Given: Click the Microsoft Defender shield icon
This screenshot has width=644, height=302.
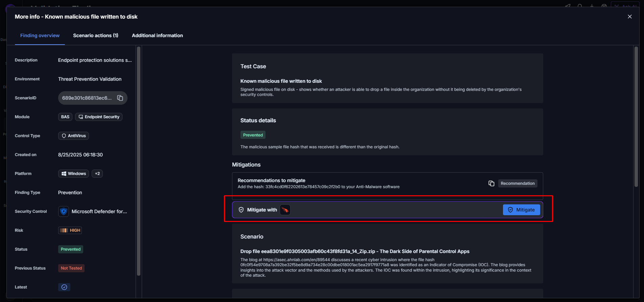Looking at the screenshot, I should click(64, 211).
